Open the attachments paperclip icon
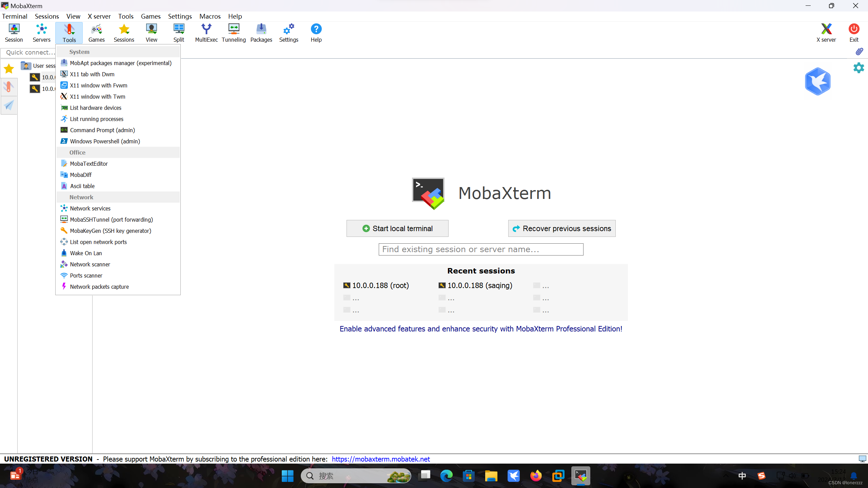This screenshot has width=868, height=488. pyautogui.click(x=860, y=52)
